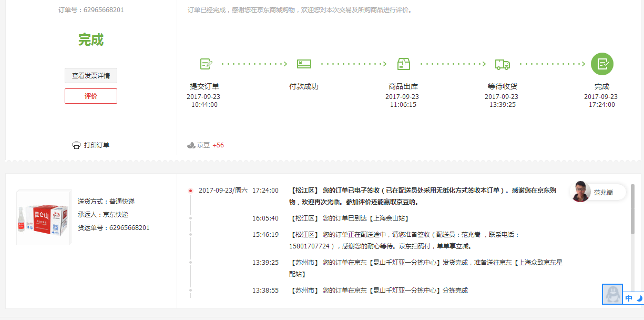Viewport: 644px width, 320px height.
Task: Click the goods shipped (商品出库) box icon
Action: pyautogui.click(x=403, y=64)
